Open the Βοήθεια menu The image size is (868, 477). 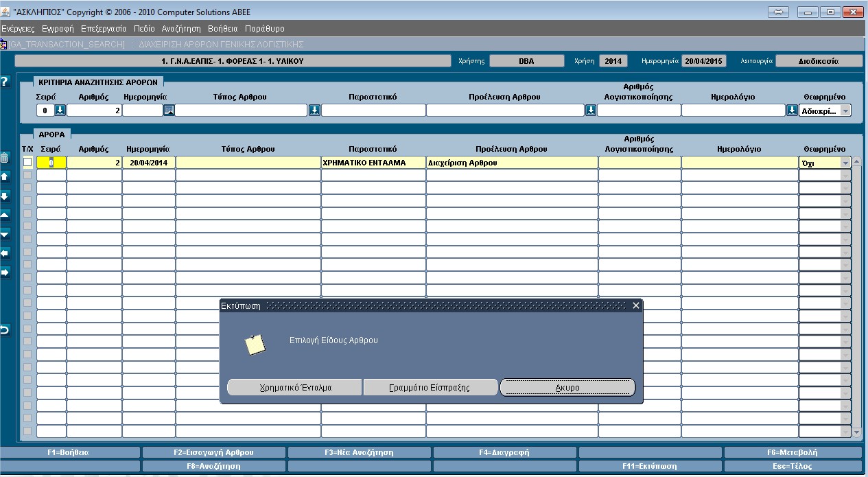click(x=222, y=29)
